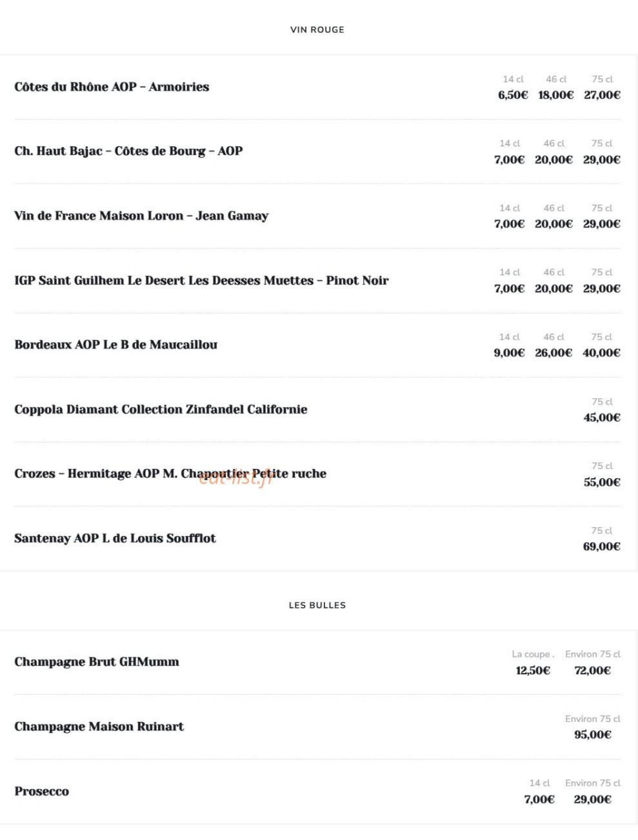Click the LES BULLES section heading
The height and width of the screenshot is (840, 638).
point(317,605)
